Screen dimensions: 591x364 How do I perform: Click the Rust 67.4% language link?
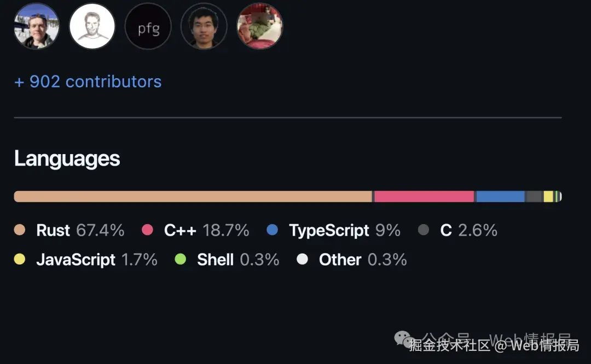(x=69, y=230)
